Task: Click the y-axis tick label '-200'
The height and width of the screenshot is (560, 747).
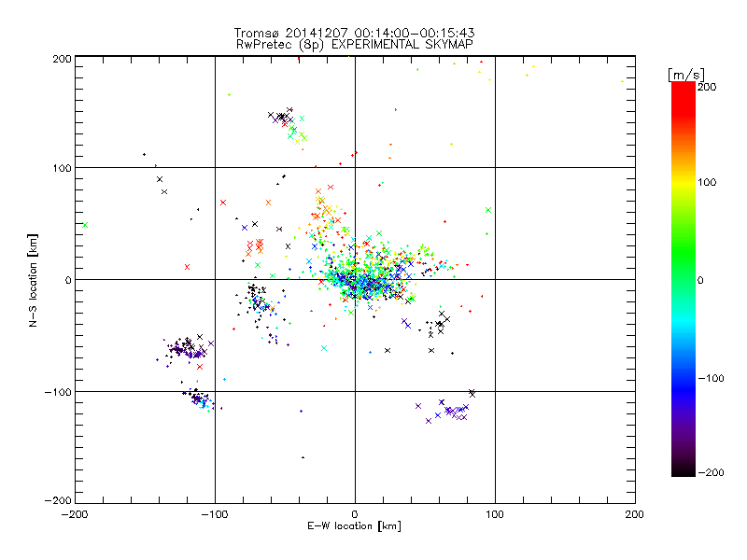Action: [x=58, y=500]
